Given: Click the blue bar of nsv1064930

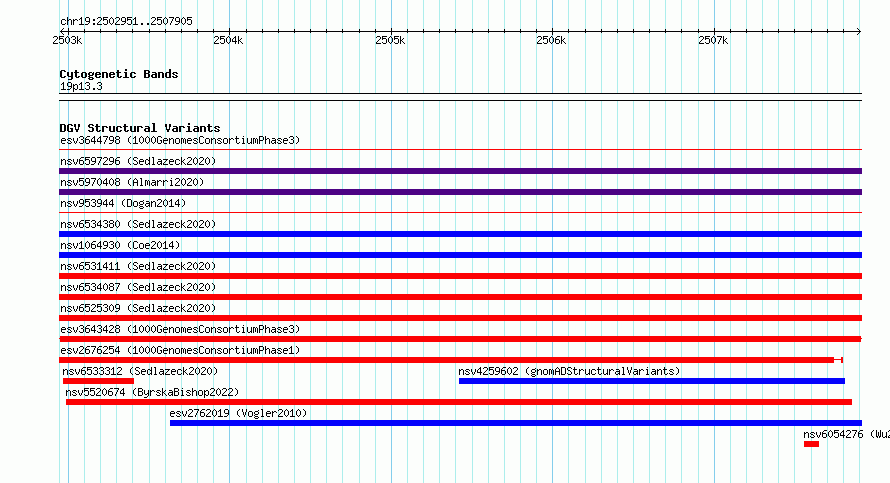Looking at the screenshot, I should pos(460,255).
